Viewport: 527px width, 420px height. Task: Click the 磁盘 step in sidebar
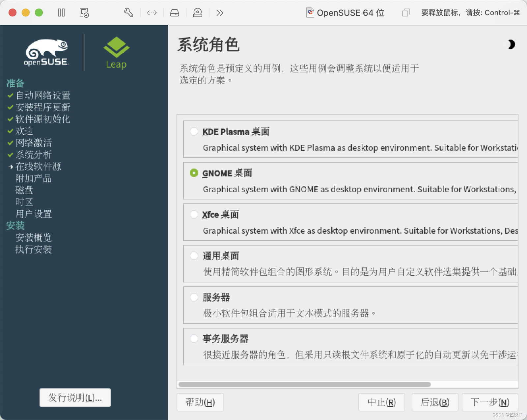pyautogui.click(x=24, y=190)
